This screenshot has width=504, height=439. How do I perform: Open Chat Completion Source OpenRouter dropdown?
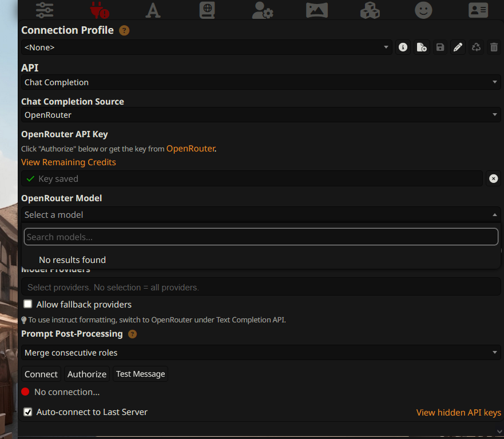pyautogui.click(x=261, y=115)
